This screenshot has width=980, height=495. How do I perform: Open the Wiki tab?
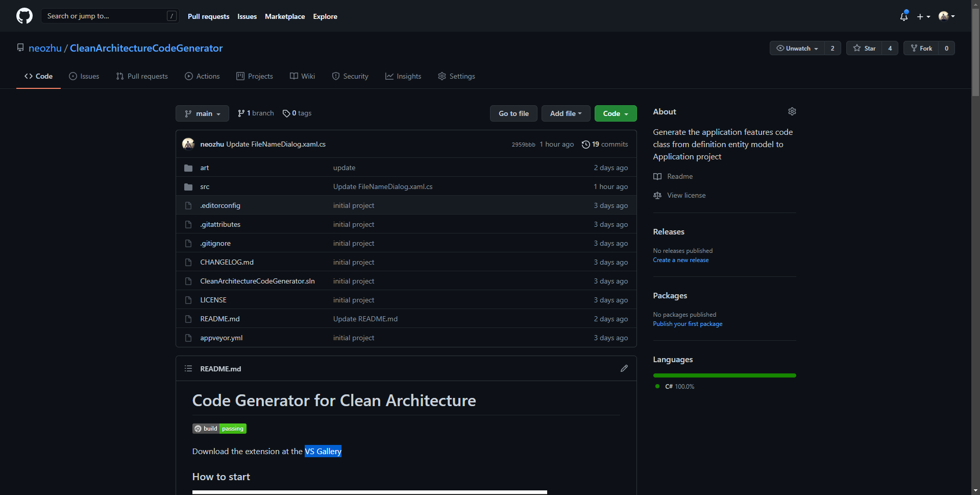tap(303, 76)
